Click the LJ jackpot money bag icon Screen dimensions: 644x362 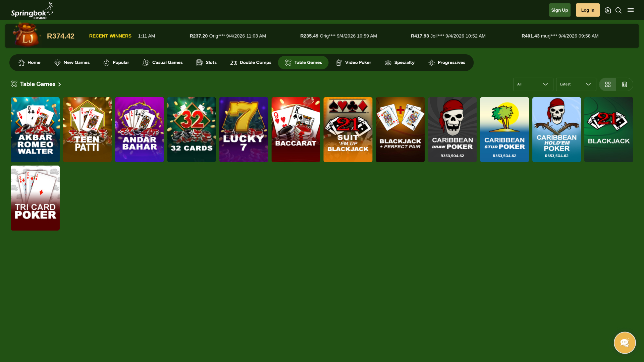click(x=26, y=35)
